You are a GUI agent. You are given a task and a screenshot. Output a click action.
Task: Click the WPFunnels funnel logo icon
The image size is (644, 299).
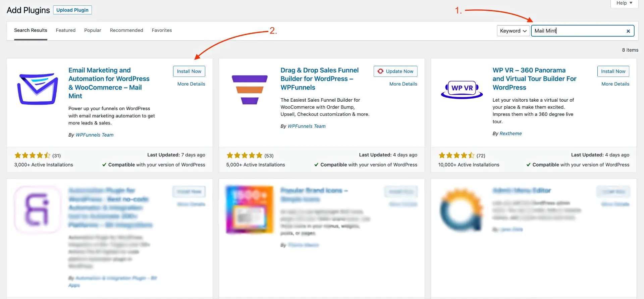(x=250, y=90)
